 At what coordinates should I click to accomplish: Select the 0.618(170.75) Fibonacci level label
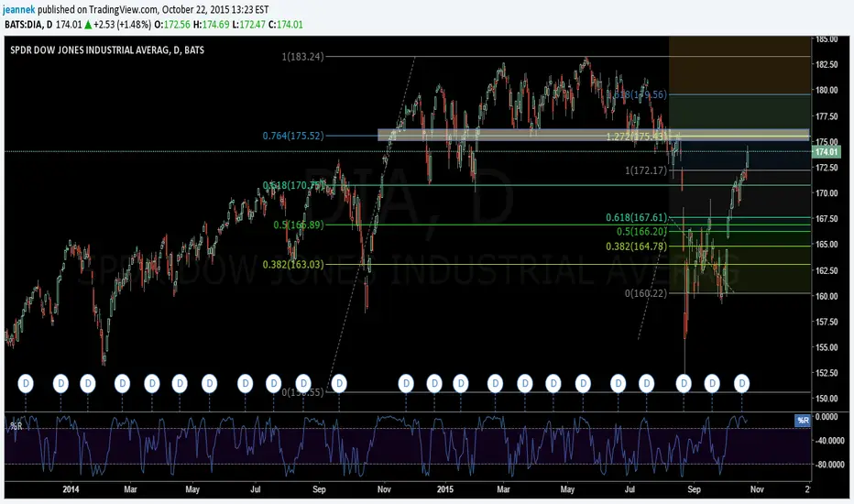pos(294,185)
